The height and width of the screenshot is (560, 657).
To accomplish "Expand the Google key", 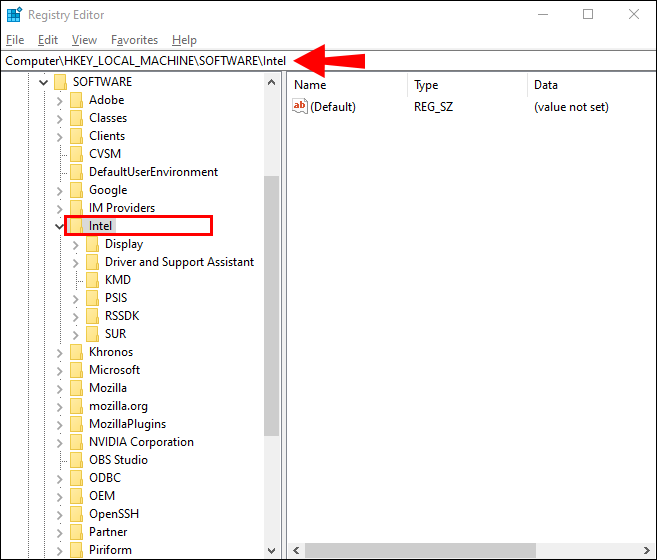I will coord(59,191).
